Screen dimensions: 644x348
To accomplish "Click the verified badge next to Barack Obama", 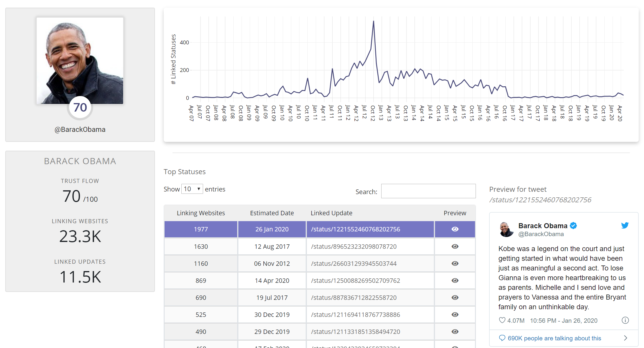I will pos(573,226).
